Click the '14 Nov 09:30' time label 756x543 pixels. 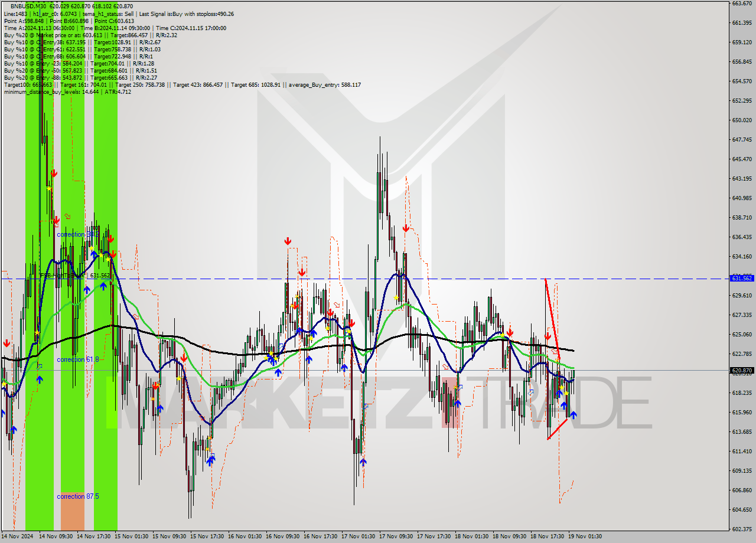tap(56, 537)
